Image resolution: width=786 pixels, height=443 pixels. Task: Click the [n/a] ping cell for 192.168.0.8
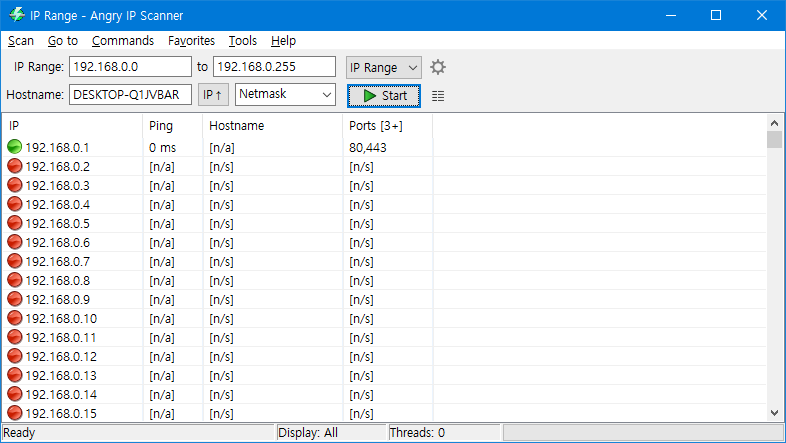(x=162, y=281)
